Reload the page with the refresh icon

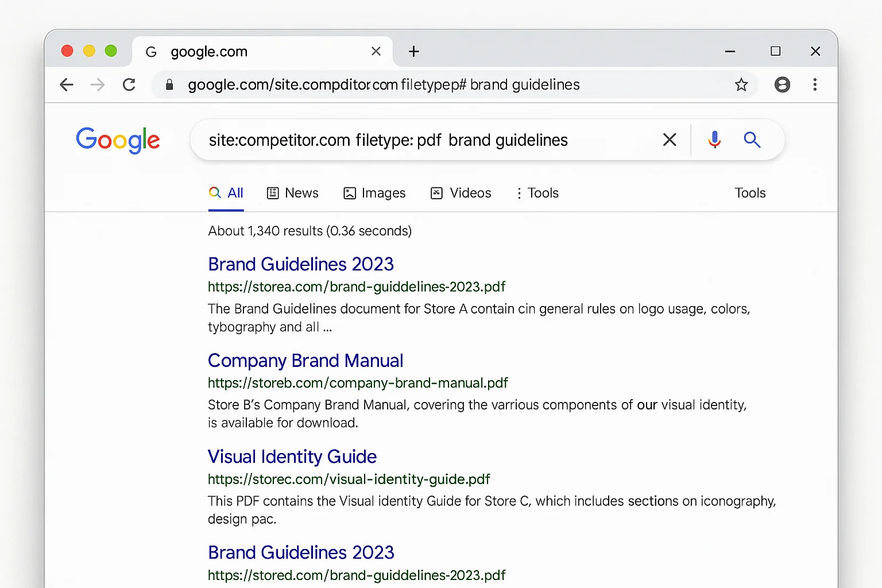point(129,84)
